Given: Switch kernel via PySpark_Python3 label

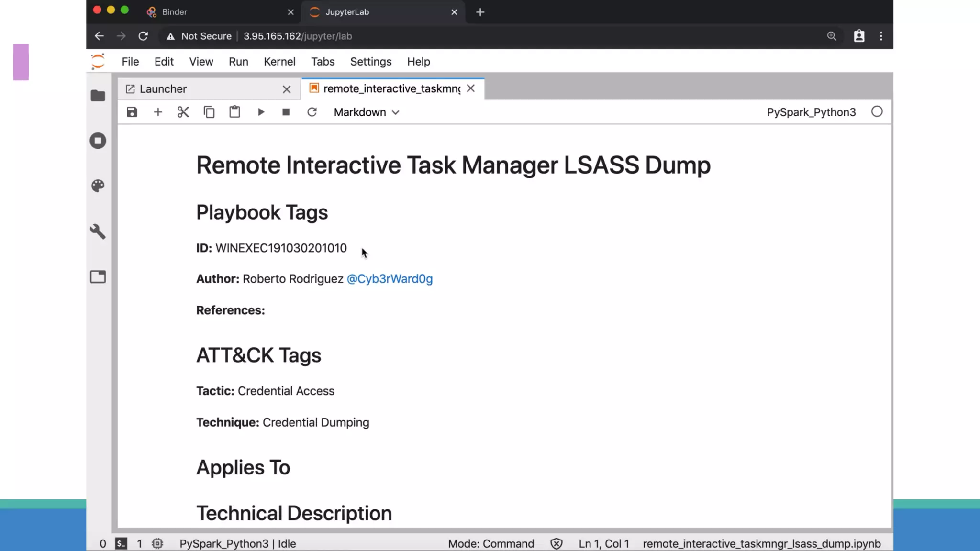Looking at the screenshot, I should tap(811, 112).
